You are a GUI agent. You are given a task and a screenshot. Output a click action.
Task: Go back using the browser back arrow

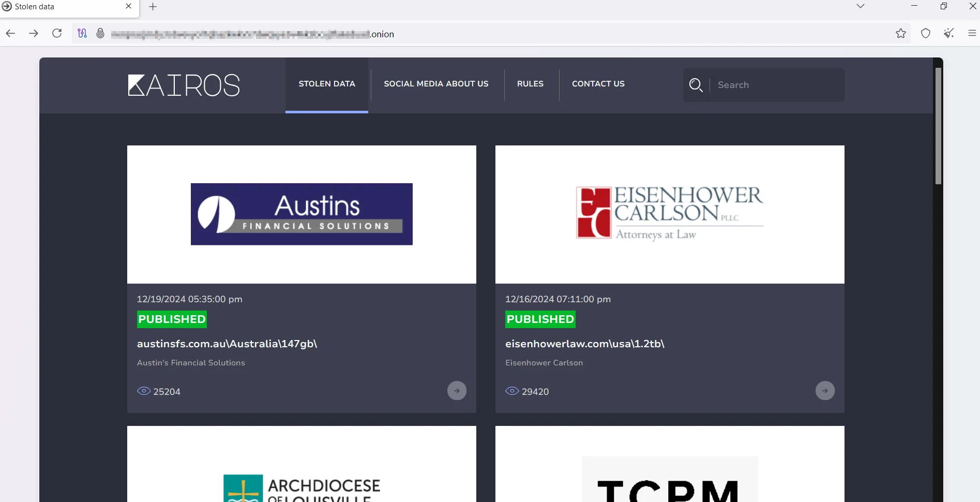pos(10,34)
